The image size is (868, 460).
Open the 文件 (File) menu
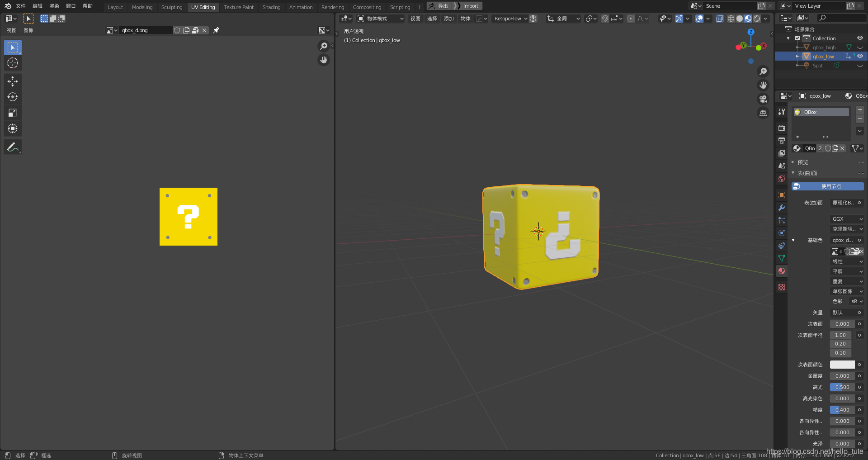tap(21, 6)
